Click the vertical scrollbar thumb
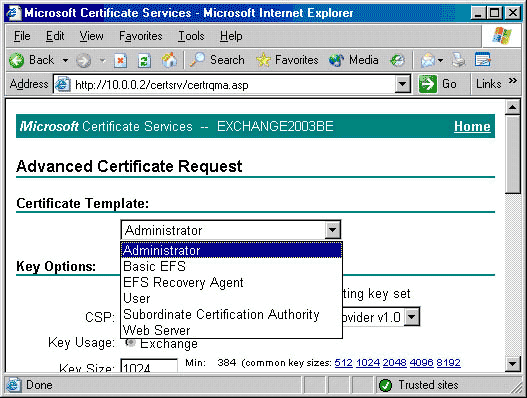Image resolution: width=527 pixels, height=398 pixels. (513, 154)
